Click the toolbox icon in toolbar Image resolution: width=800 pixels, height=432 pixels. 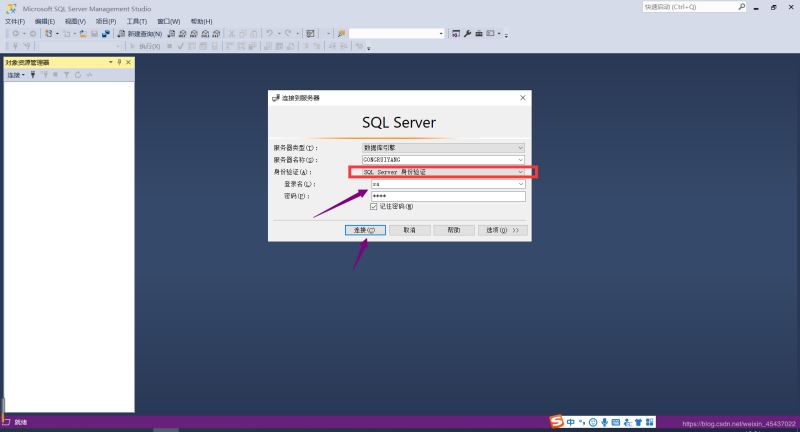(x=479, y=34)
